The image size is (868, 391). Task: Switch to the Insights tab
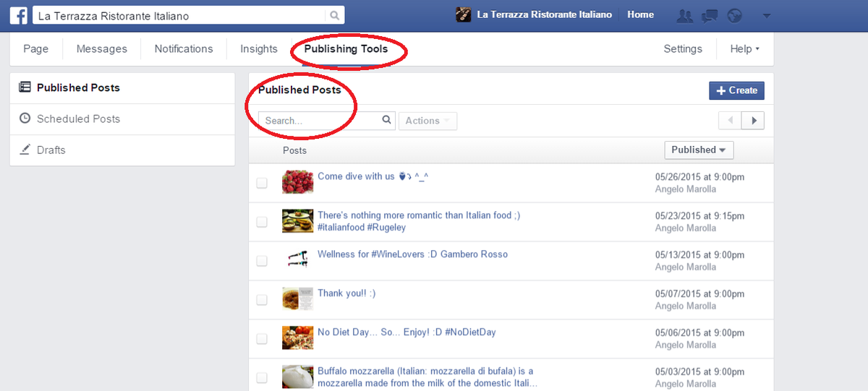coord(258,49)
